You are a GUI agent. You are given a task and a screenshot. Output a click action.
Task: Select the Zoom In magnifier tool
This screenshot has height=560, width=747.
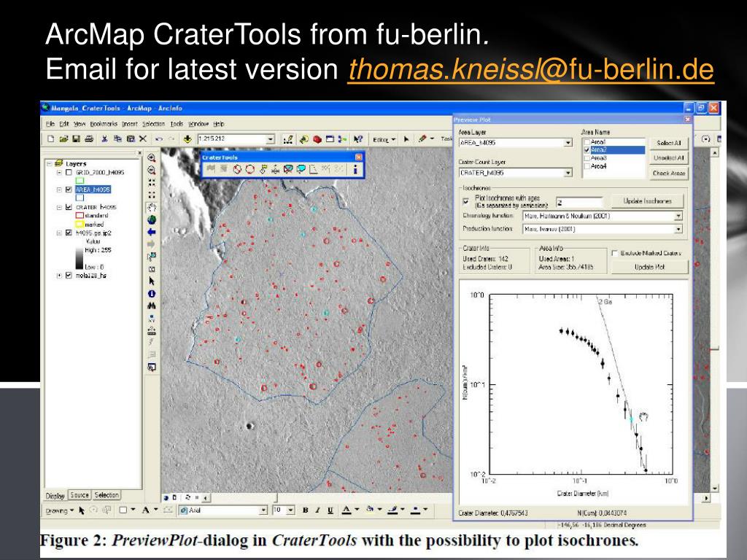(x=152, y=157)
